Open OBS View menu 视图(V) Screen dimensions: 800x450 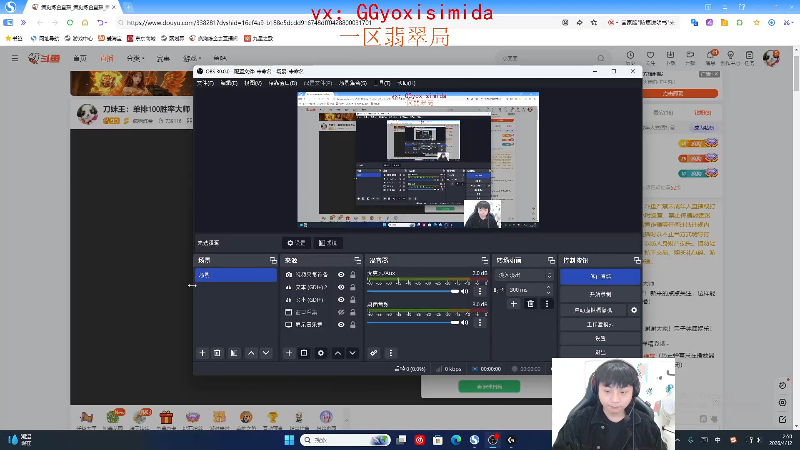pos(253,83)
